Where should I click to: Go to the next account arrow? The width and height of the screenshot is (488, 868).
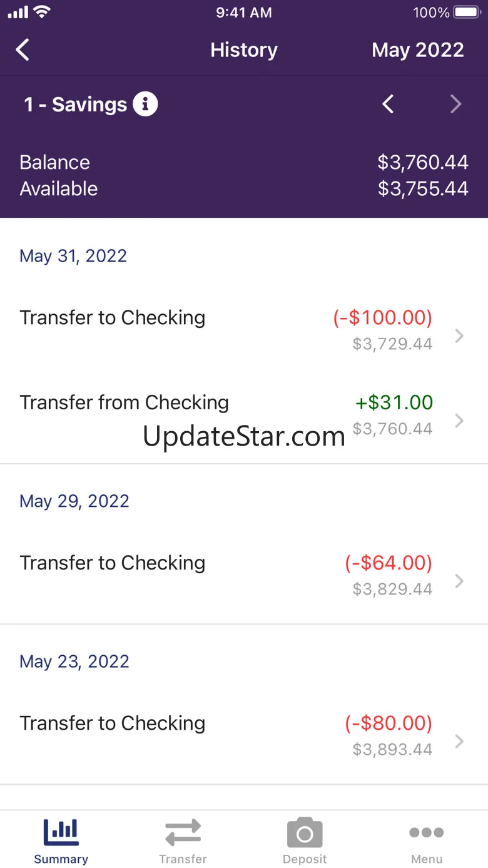[x=455, y=105]
